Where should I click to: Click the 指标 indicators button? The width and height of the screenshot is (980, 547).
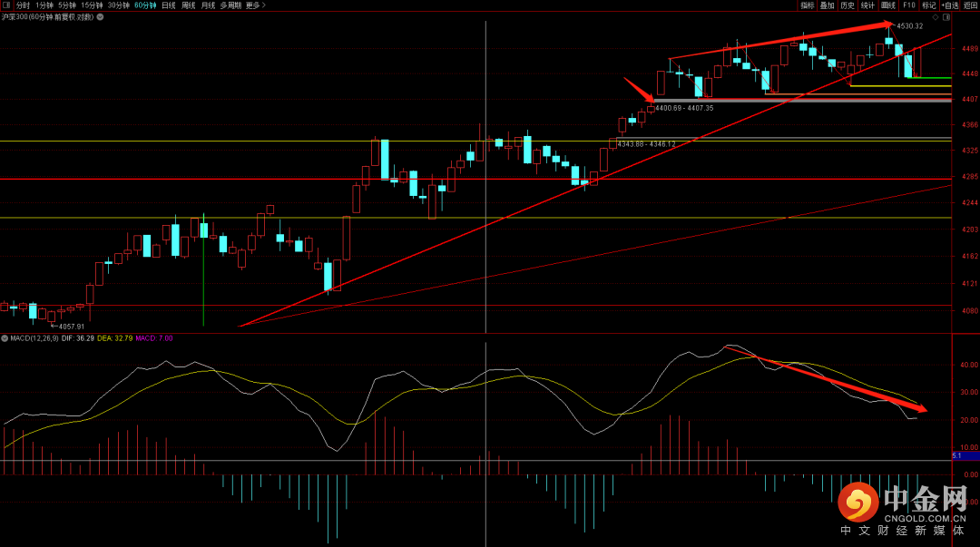tap(808, 5)
